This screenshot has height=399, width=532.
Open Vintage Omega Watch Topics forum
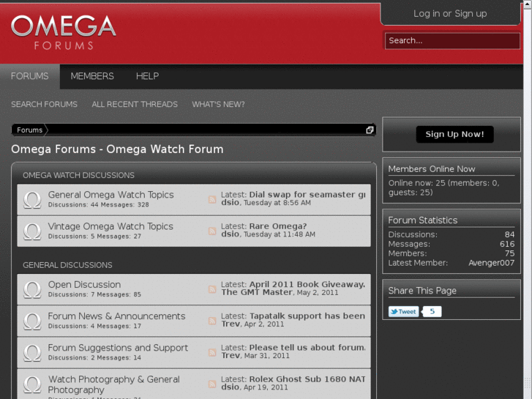(x=110, y=226)
